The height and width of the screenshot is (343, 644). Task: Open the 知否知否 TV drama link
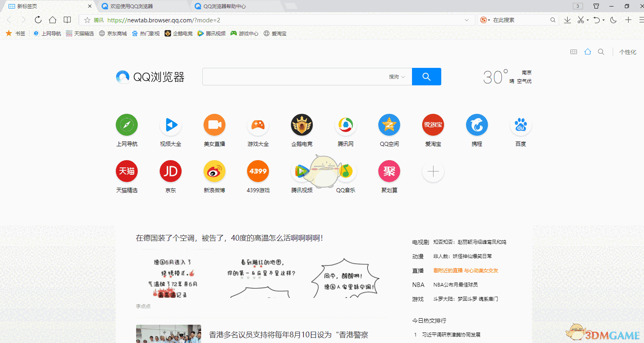pos(470,242)
